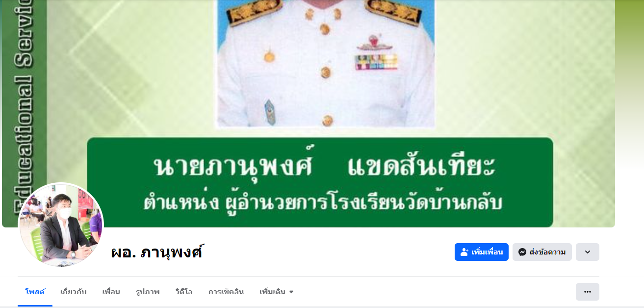This screenshot has height=308, width=644.
Task: Open the เกี่ยวกับ tab
Action: pos(74,292)
